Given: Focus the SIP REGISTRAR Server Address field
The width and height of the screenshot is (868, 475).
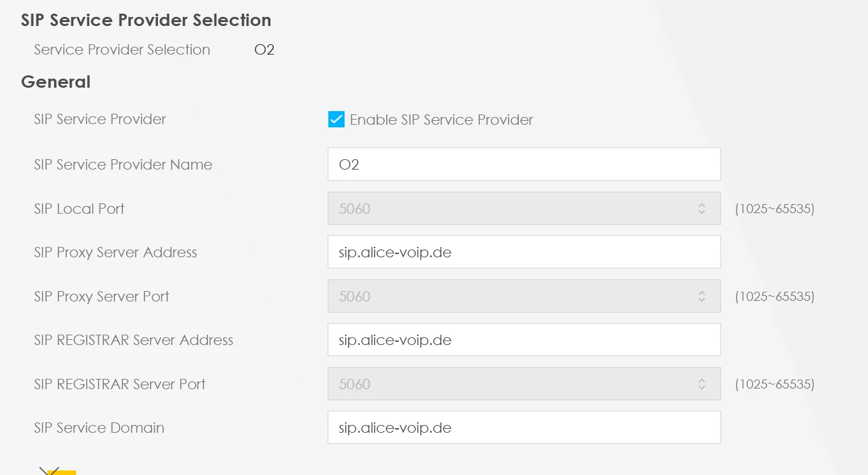Looking at the screenshot, I should [523, 340].
